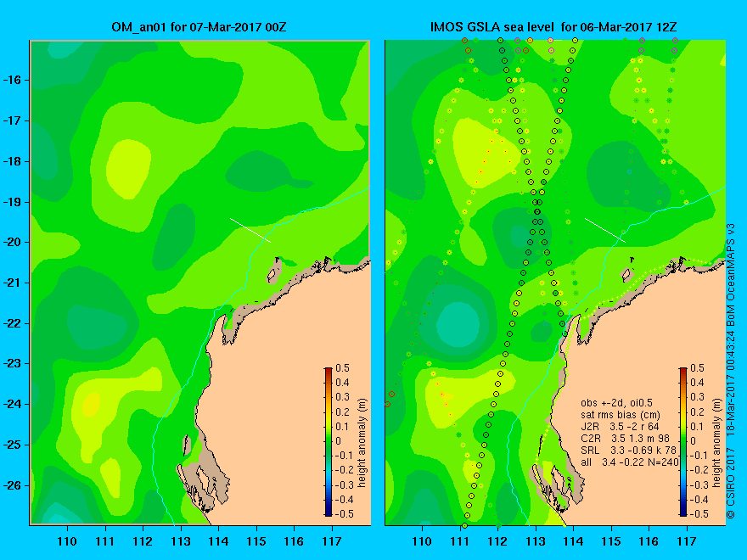Screen dimensions: 747x560
Task: Click latitude label -20 on the y-axis
Action: click(x=13, y=243)
